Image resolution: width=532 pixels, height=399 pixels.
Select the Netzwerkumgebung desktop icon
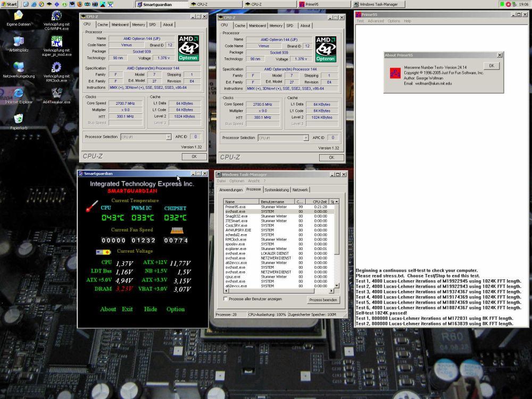pyautogui.click(x=19, y=68)
